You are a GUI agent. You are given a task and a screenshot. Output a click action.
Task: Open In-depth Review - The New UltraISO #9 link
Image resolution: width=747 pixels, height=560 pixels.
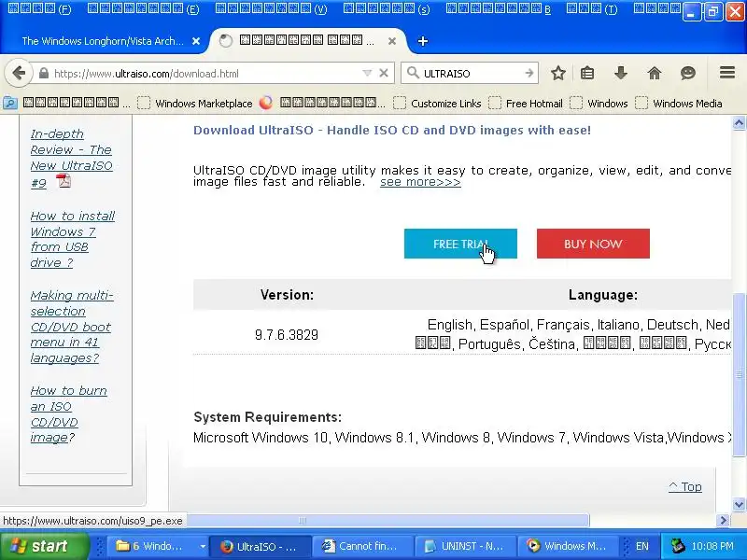click(72, 158)
